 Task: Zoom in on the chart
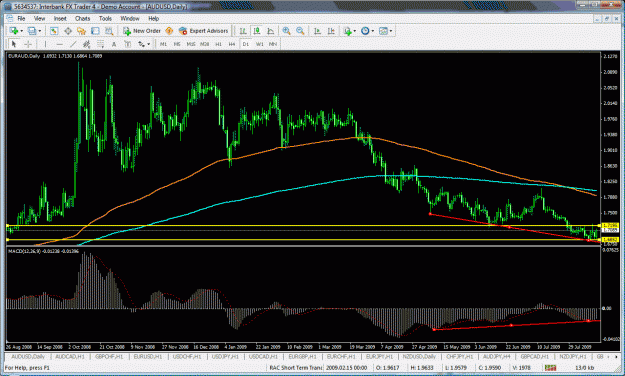286,31
